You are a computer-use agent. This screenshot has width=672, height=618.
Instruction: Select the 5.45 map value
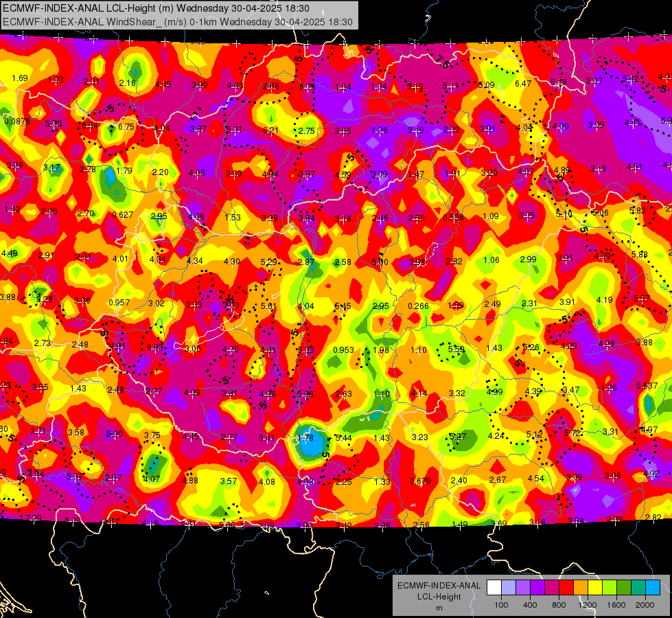tap(343, 306)
